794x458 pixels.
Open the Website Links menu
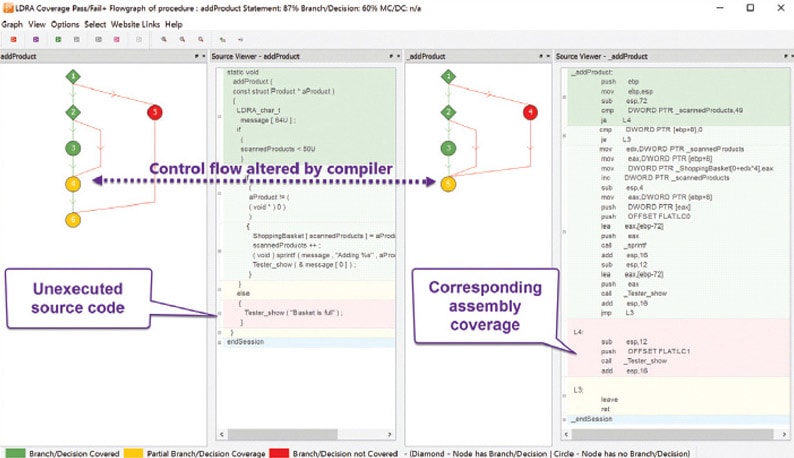pyautogui.click(x=135, y=24)
